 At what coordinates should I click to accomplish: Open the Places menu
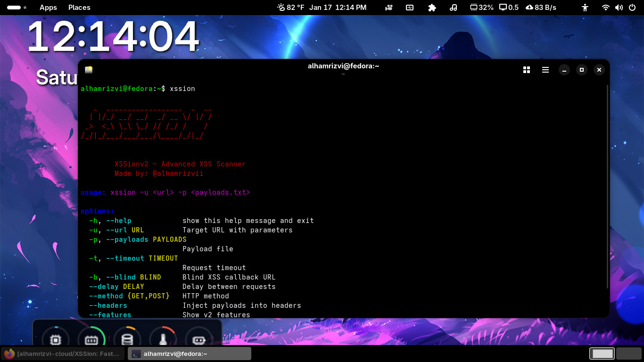pyautogui.click(x=79, y=8)
